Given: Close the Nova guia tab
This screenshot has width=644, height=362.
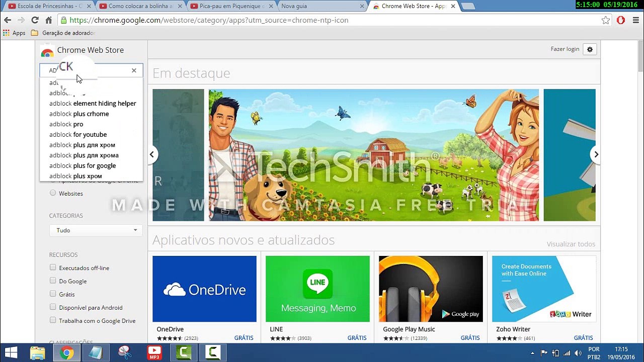Looking at the screenshot, I should pyautogui.click(x=361, y=7).
